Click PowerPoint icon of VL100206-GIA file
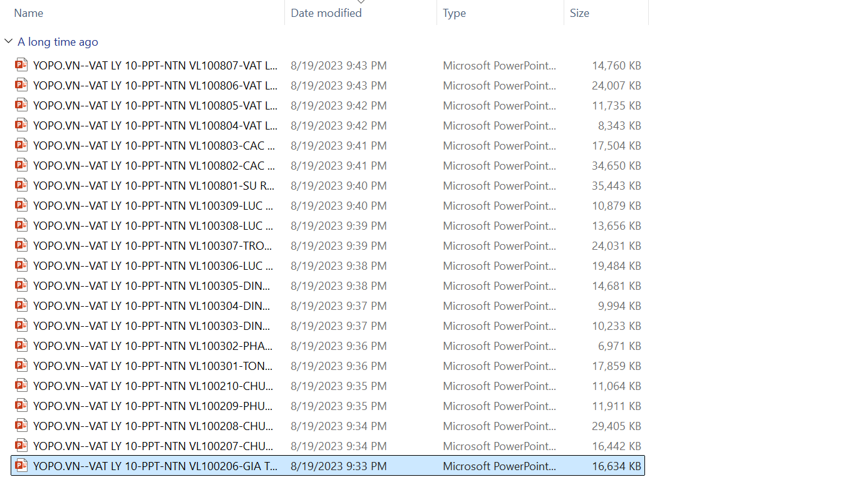The image size is (868, 477). click(x=21, y=466)
